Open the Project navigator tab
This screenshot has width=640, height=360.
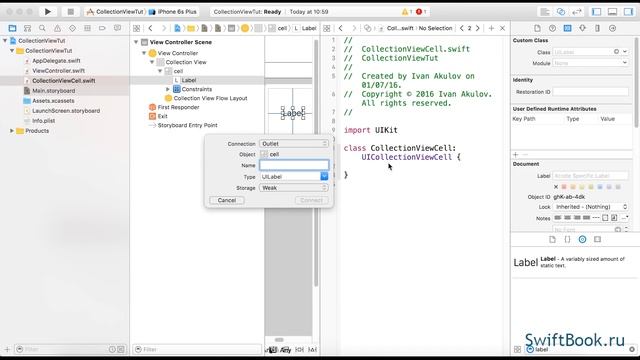(12, 28)
